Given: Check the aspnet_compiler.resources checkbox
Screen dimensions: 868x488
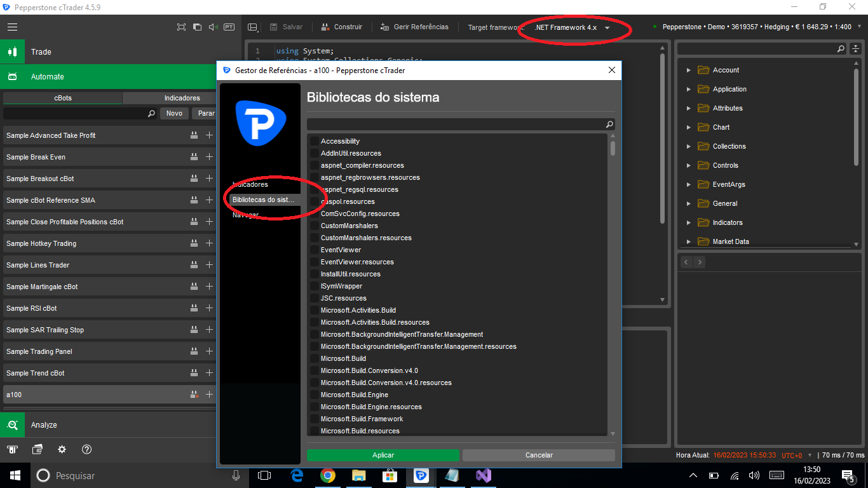Looking at the screenshot, I should tap(315, 165).
